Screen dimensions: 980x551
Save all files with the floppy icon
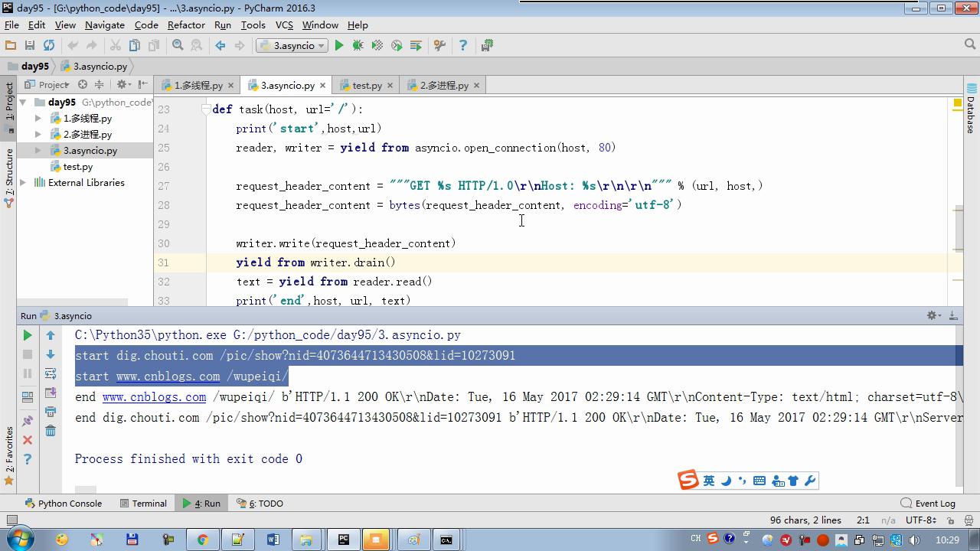[x=30, y=46]
